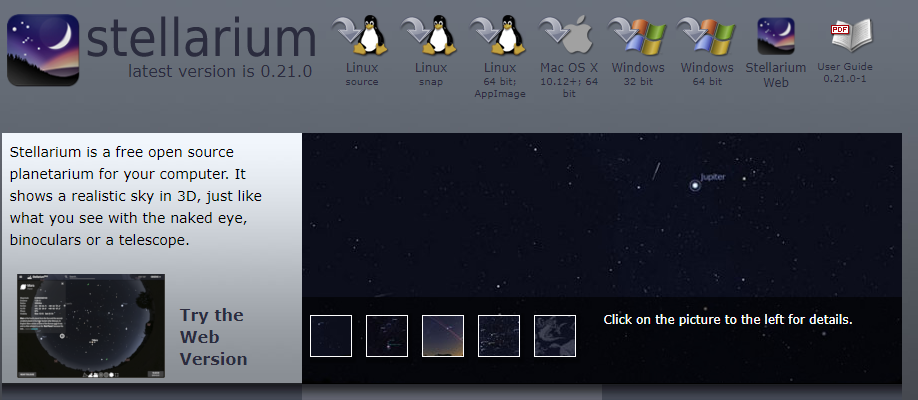Download the Linux 64 bit AppImage icon
Viewport: 918px width, 400px height.
tap(499, 35)
